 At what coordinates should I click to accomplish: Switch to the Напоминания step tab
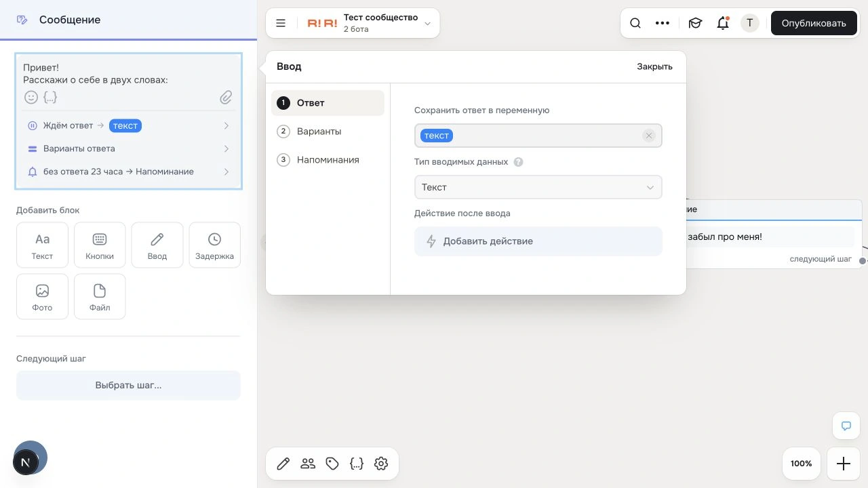[x=328, y=160]
